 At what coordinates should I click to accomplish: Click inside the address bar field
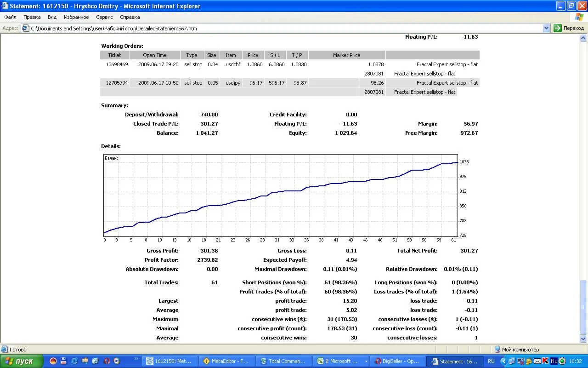[276, 28]
